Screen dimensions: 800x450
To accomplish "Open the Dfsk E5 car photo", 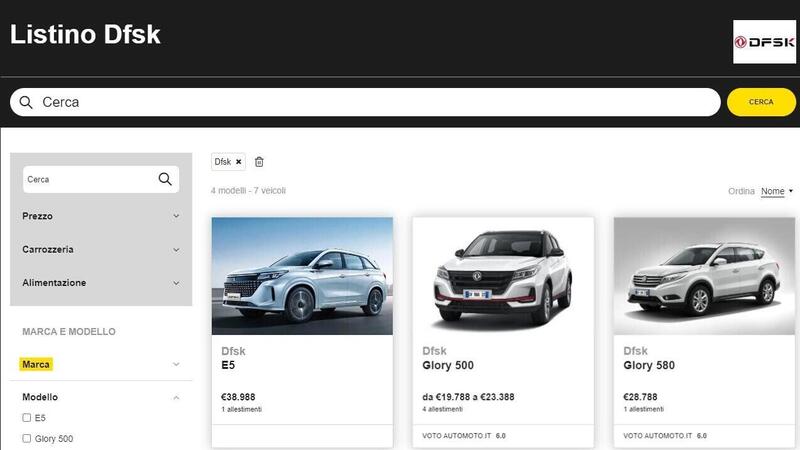I will [x=302, y=276].
